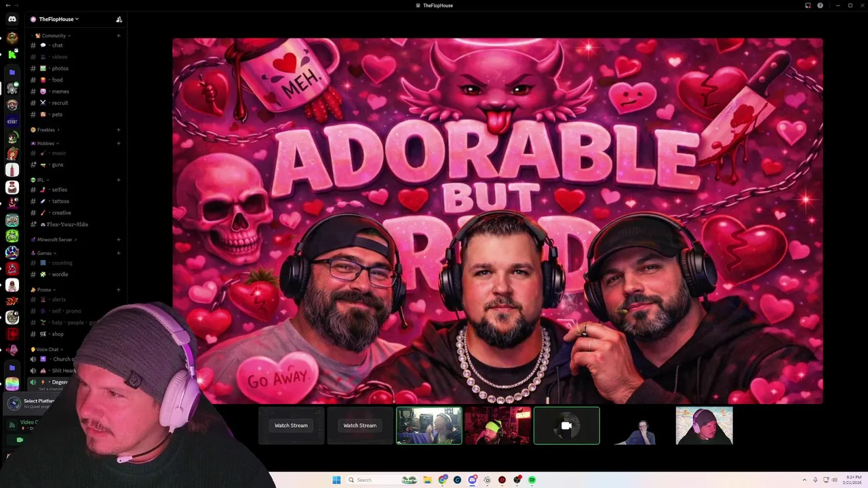
Task: Click Watch Stream beside the green-outlined video tile
Action: point(360,426)
